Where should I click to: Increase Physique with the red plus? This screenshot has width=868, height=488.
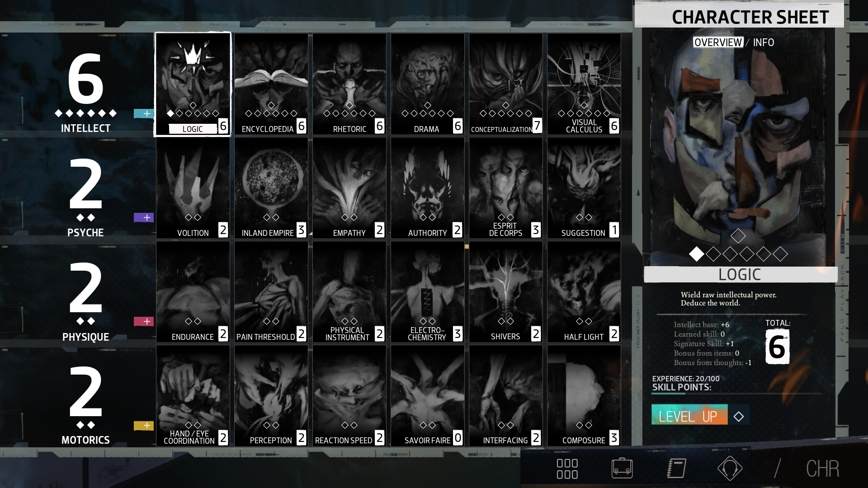[x=144, y=321]
